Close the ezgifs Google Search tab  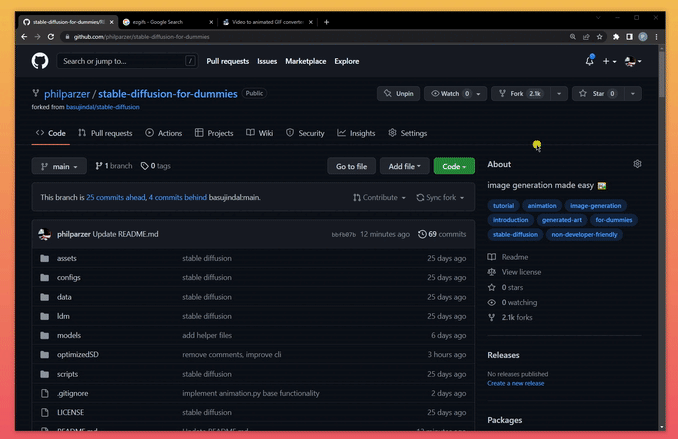(211, 22)
